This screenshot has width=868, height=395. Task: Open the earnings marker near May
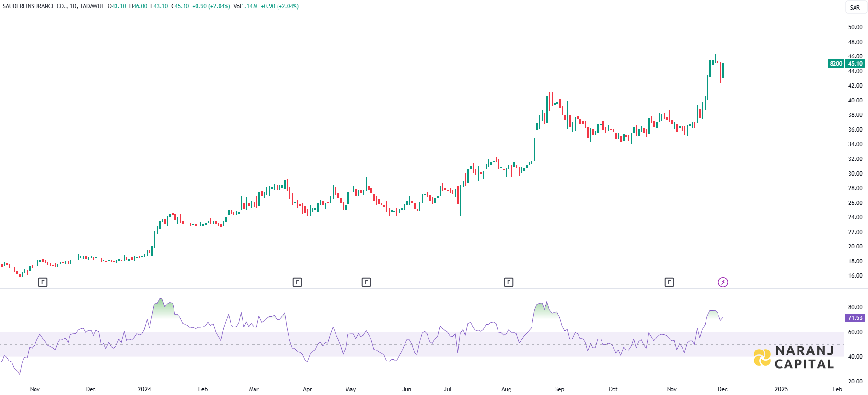pyautogui.click(x=366, y=282)
